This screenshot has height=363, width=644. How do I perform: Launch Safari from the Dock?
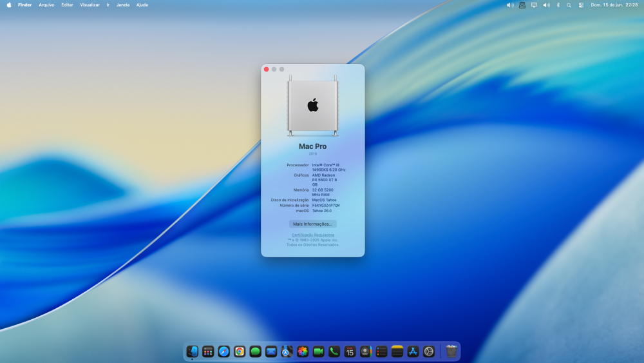[224, 351]
